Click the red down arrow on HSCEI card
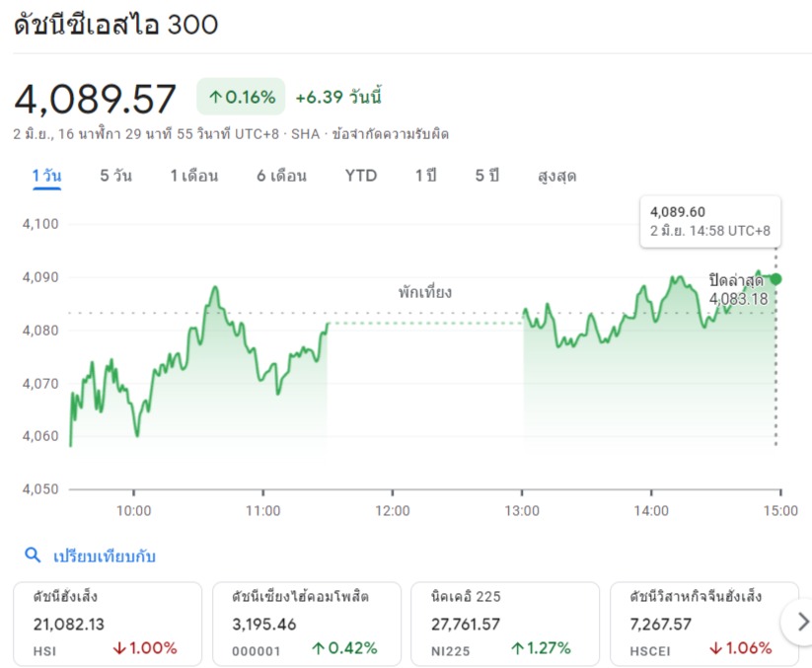Screen dimensions: 812x668 tap(715, 648)
